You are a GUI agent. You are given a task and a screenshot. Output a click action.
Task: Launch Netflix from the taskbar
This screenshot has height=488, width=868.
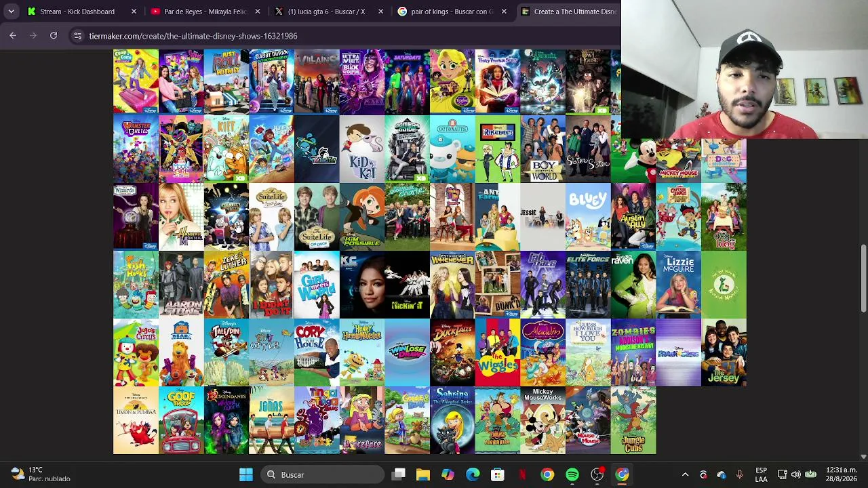[x=522, y=474]
